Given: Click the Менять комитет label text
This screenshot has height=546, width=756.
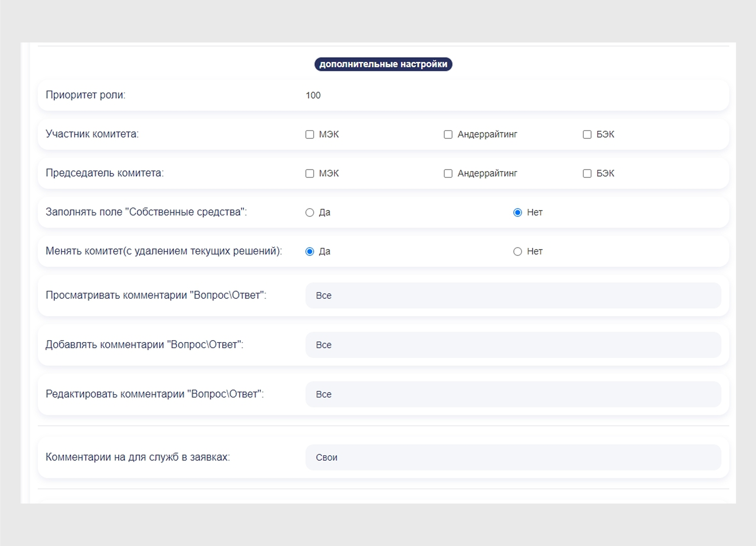Looking at the screenshot, I should [164, 251].
